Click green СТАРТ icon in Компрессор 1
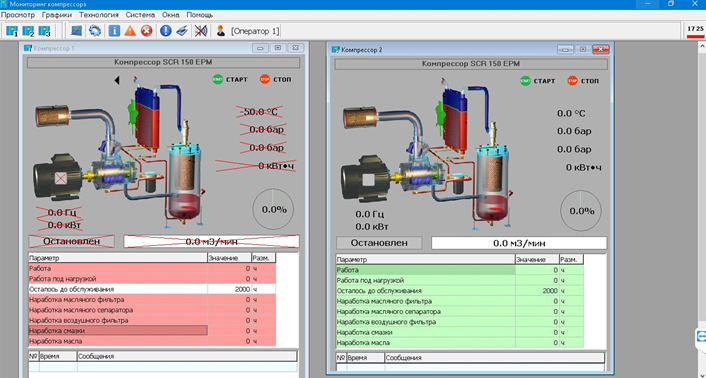This screenshot has height=378, width=706. click(217, 80)
